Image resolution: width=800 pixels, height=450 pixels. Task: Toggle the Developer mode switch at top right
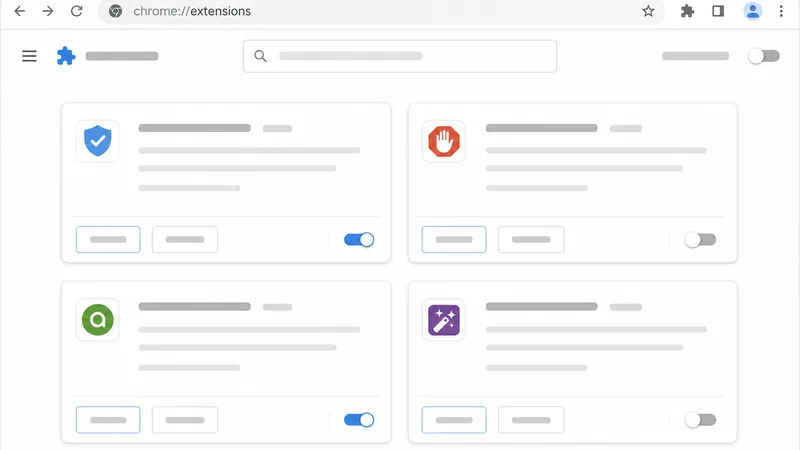[764, 56]
